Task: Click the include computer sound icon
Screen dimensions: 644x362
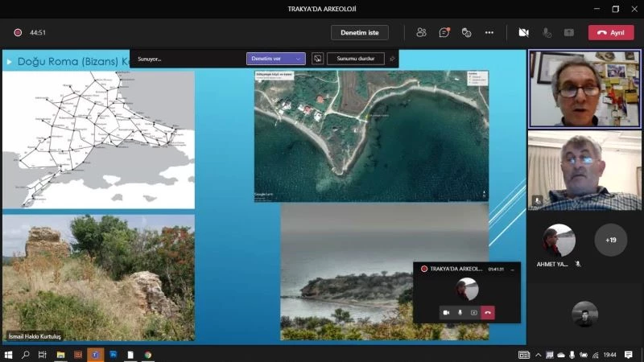Action: [x=318, y=59]
